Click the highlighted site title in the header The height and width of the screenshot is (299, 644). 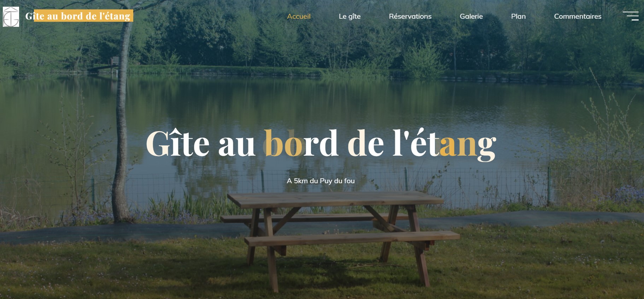coord(78,16)
